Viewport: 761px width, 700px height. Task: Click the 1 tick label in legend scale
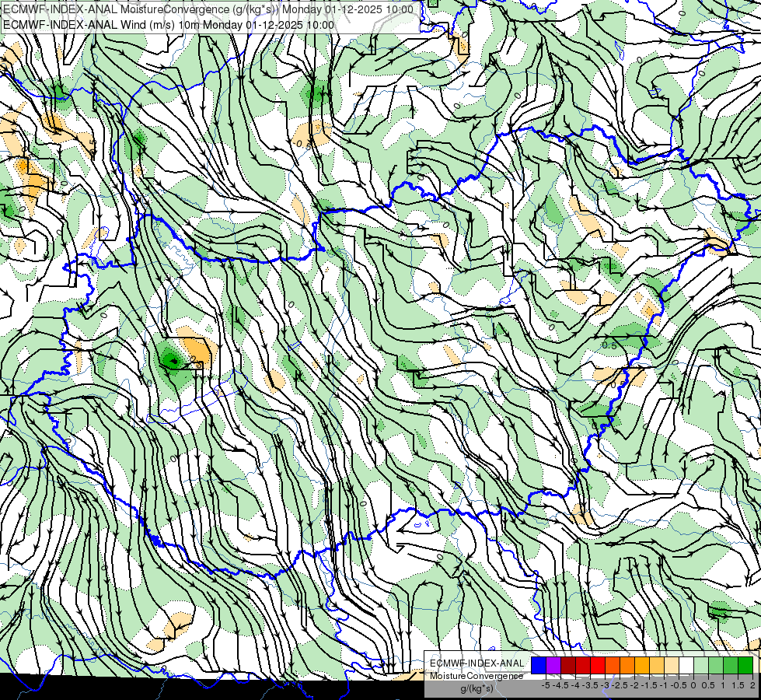[723, 685]
